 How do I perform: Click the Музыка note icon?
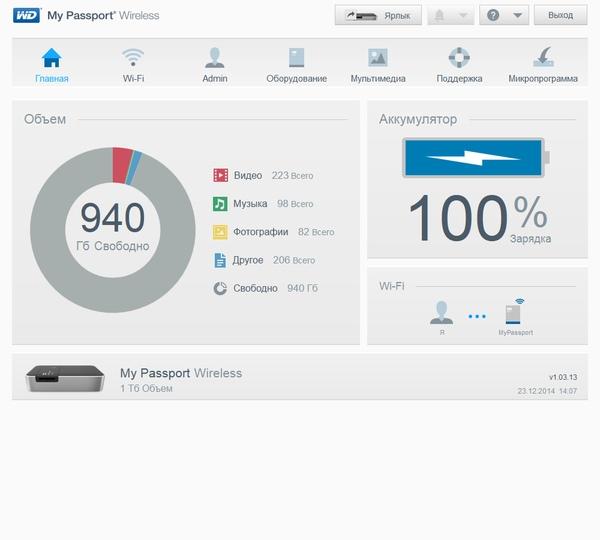pyautogui.click(x=220, y=204)
